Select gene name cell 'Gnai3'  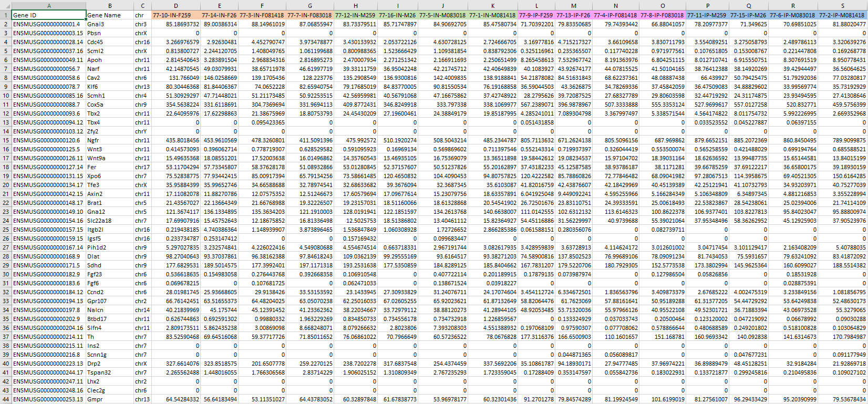click(110, 24)
